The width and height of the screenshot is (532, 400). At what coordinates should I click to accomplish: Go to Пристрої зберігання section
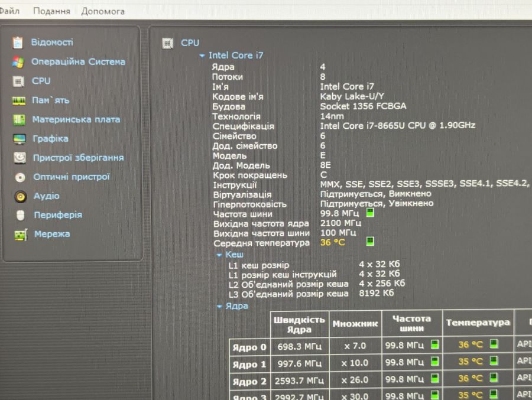[79, 158]
